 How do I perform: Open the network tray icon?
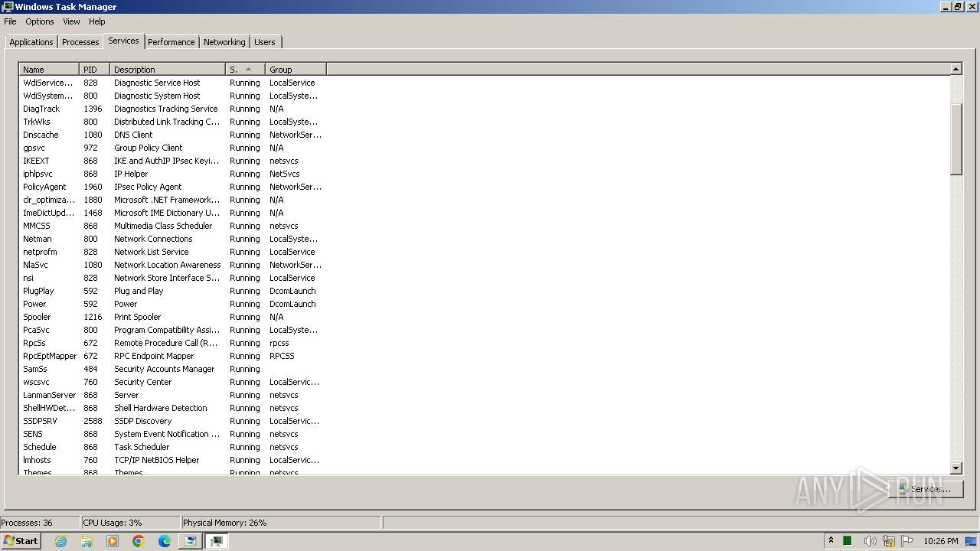coord(889,541)
